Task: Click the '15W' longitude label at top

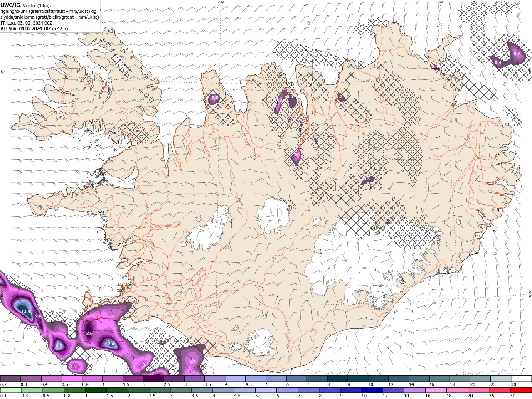Action: click(x=440, y=2)
